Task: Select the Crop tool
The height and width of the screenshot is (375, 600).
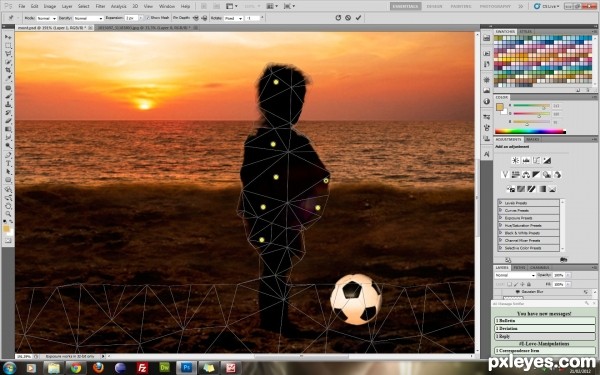Action: coord(8,70)
